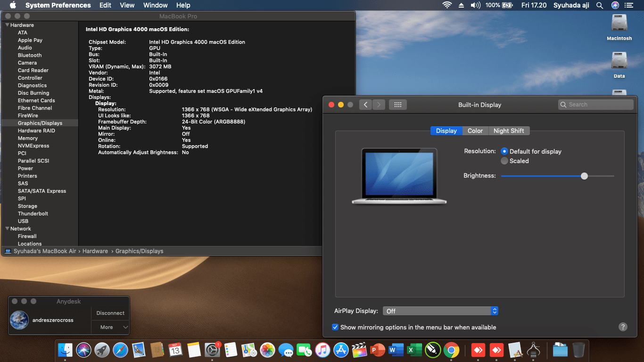Open the help question mark button

pyautogui.click(x=622, y=327)
